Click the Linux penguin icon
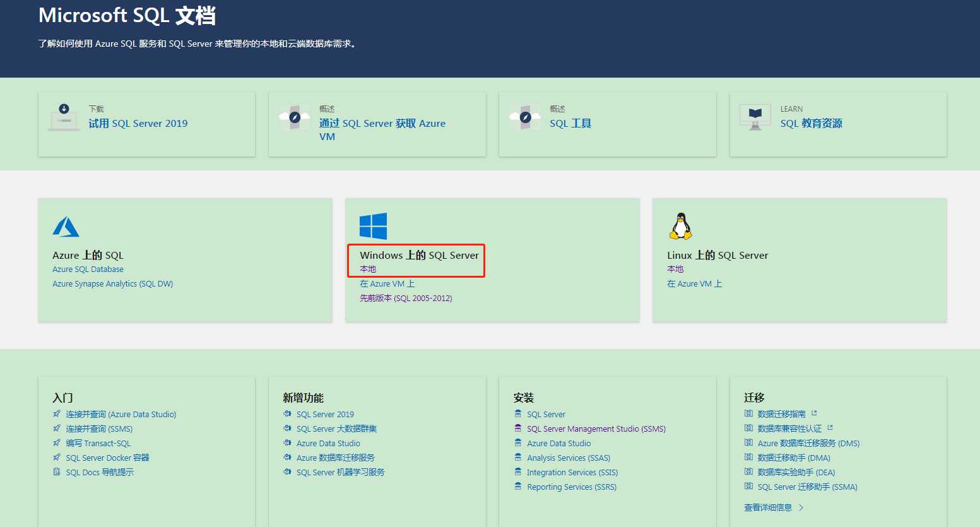The height and width of the screenshot is (527, 980). pos(680,226)
